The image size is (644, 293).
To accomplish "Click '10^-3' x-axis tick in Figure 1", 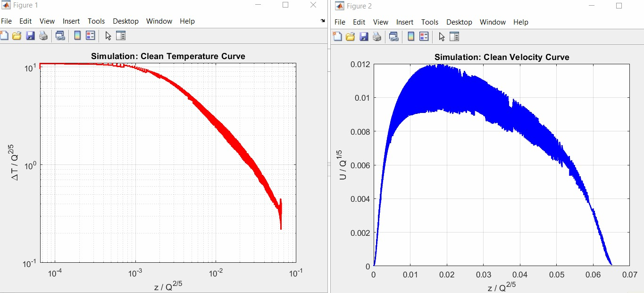I will (135, 273).
